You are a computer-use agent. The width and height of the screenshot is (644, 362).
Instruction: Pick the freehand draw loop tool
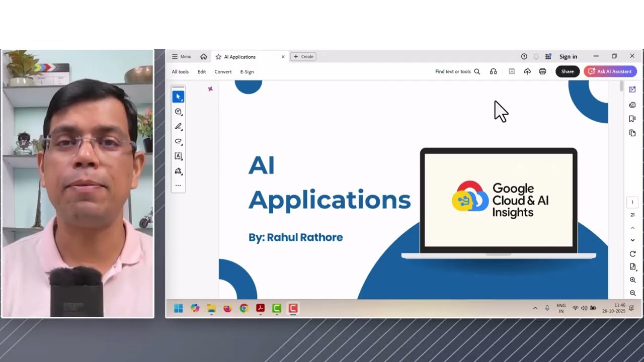click(178, 141)
